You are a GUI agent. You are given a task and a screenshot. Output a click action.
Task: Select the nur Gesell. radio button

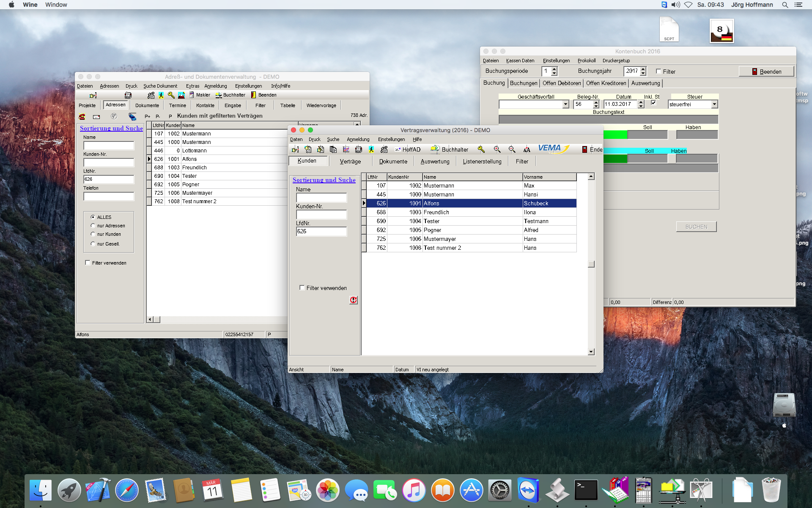pos(93,244)
